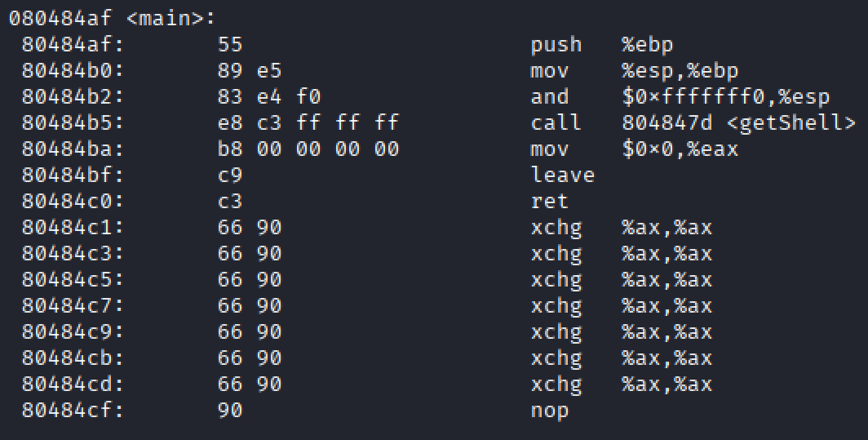This screenshot has width=868, height=440.
Task: Click hex bytes 83 e4 f0
Action: (x=269, y=96)
